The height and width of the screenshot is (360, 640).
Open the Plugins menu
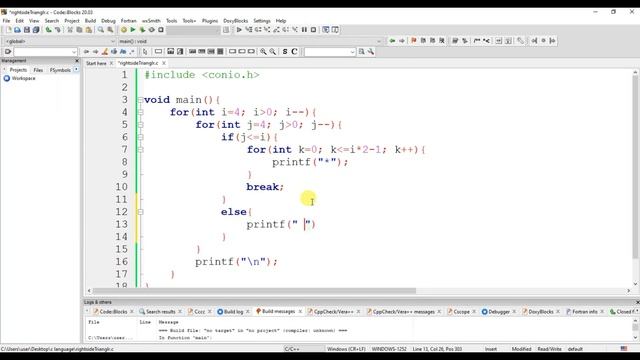point(210,21)
